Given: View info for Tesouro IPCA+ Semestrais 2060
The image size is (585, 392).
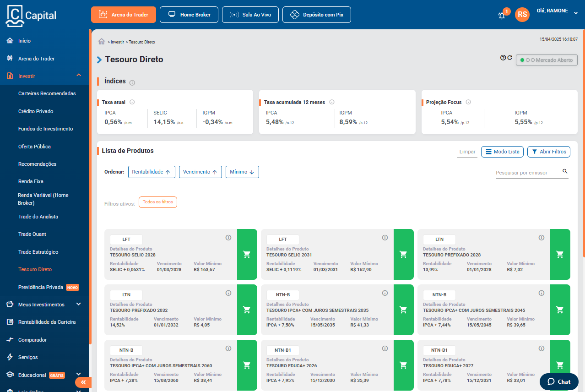Looking at the screenshot, I should point(228,348).
